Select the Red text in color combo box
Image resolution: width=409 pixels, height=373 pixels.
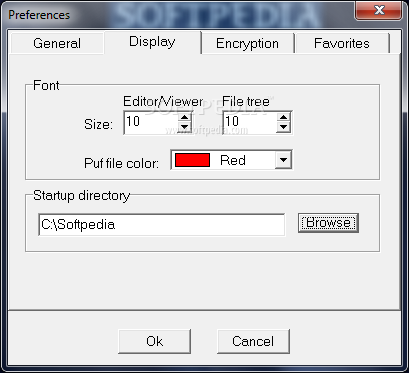tap(233, 160)
